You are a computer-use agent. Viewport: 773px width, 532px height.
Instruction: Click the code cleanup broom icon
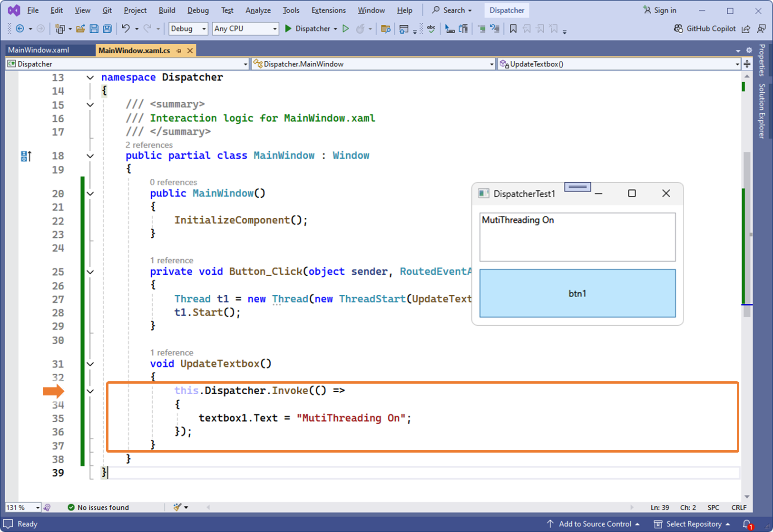tap(177, 507)
